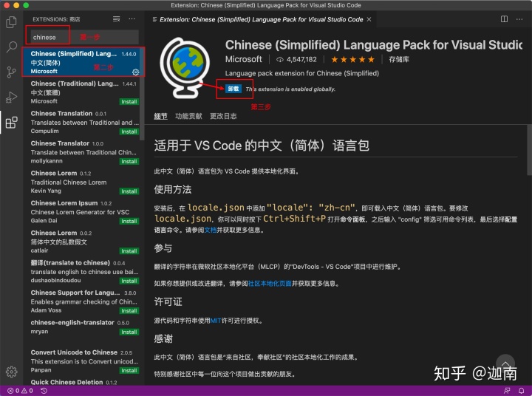Viewport: 532px width, 396px height.
Task: Click the five-star rating
Action: [353, 59]
